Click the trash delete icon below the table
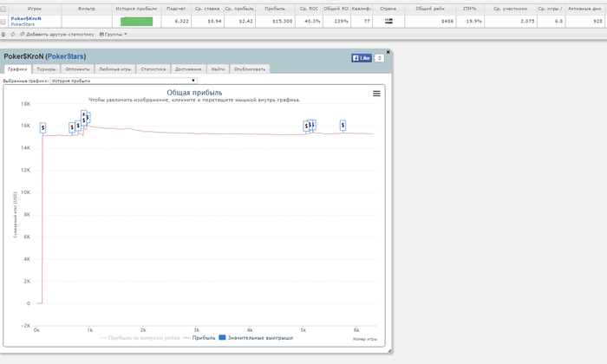 click(3, 35)
